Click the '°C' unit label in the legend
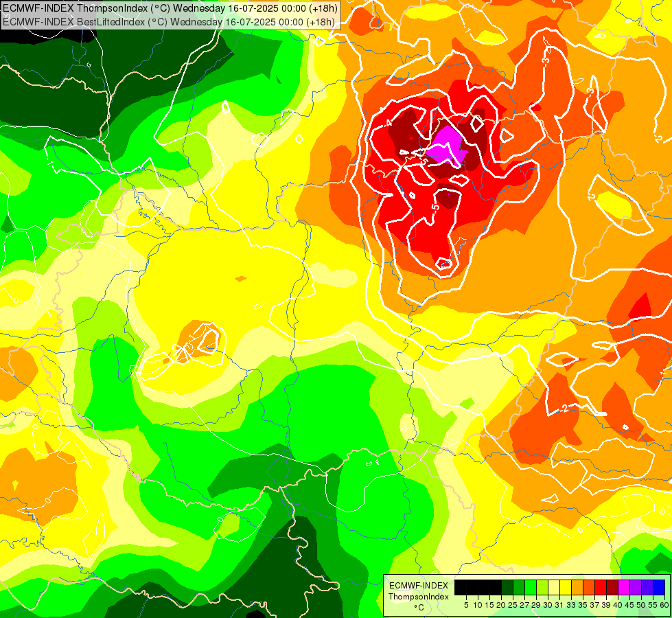 (x=419, y=607)
